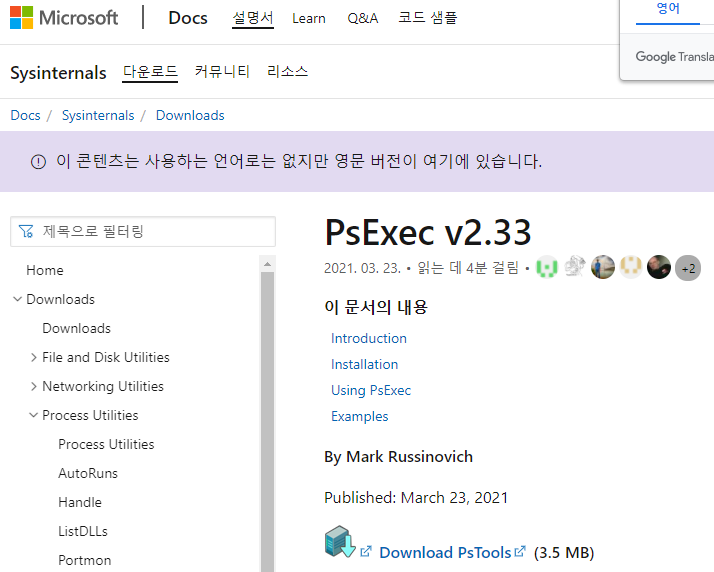Click the server download icon next to PsTools
The width and height of the screenshot is (714, 572).
pos(340,541)
